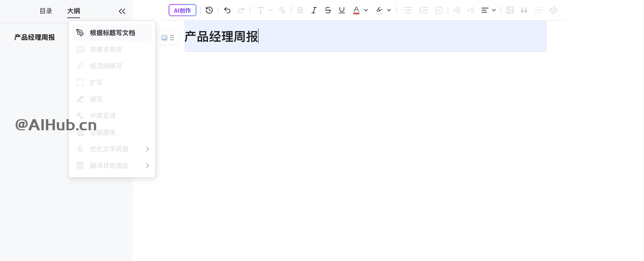Select 根据标题写文档 menu option
This screenshot has width=644, height=261.
[x=112, y=33]
